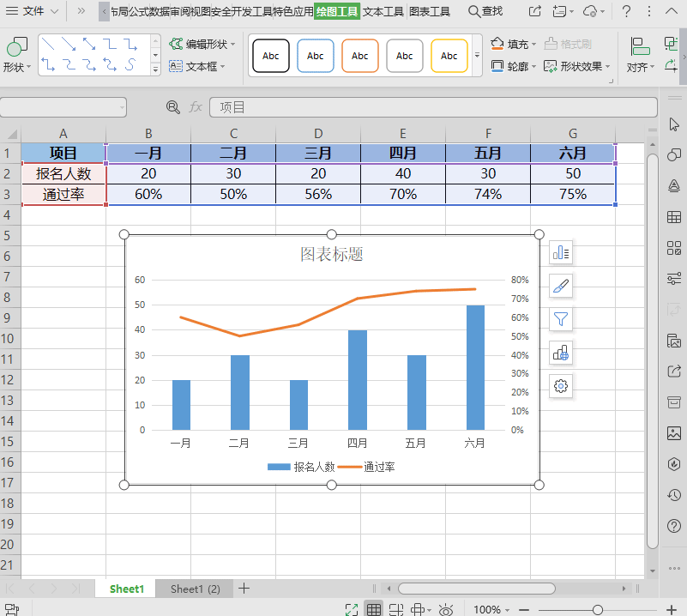Viewport: 687px width, 616px height.
Task: Toggle full screen view in status bar
Action: tap(352, 609)
